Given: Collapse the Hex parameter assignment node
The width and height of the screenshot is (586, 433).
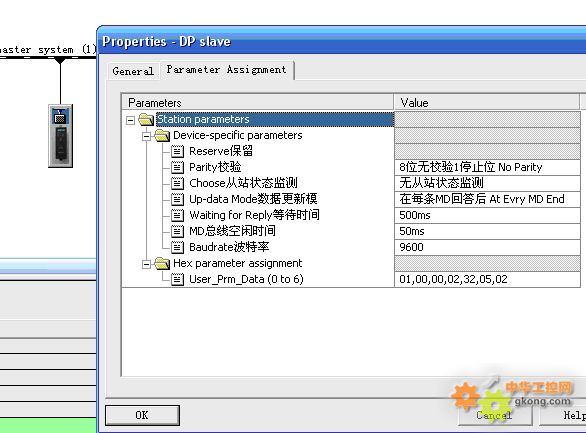Looking at the screenshot, I should tap(146, 265).
